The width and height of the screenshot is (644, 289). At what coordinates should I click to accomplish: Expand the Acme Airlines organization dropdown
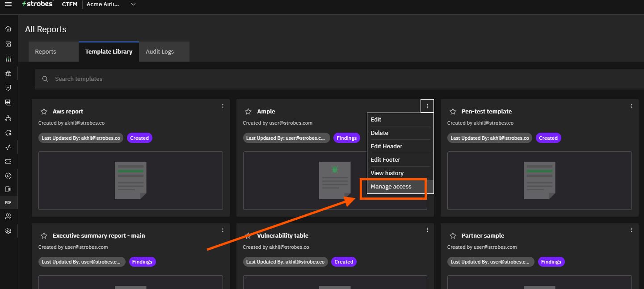[133, 4]
